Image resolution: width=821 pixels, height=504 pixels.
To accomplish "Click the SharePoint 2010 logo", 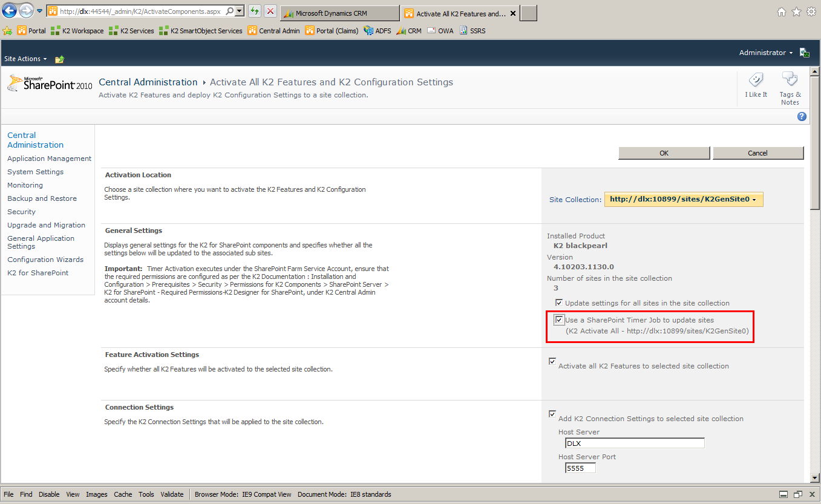I will click(x=50, y=83).
